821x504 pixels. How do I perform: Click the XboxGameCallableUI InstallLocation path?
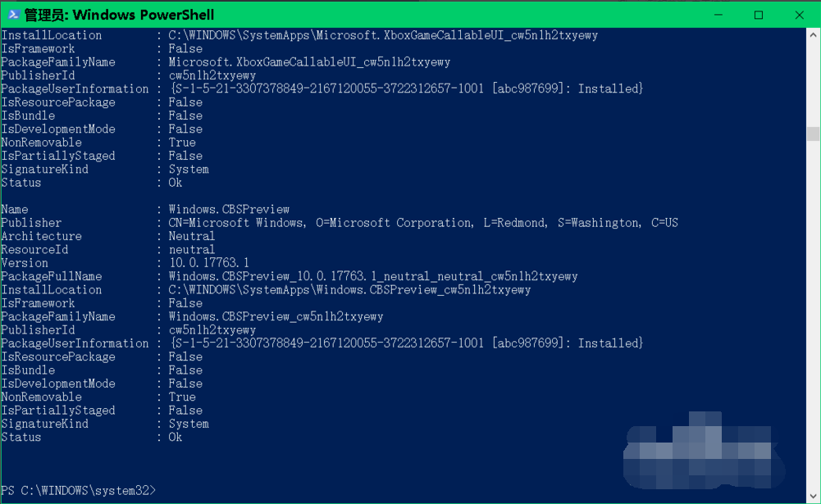(x=383, y=35)
